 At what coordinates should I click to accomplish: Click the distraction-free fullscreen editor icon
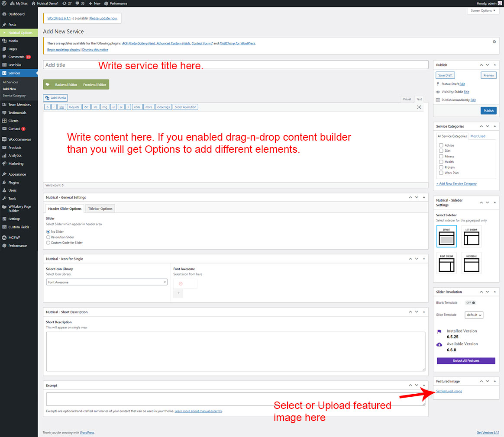419,107
